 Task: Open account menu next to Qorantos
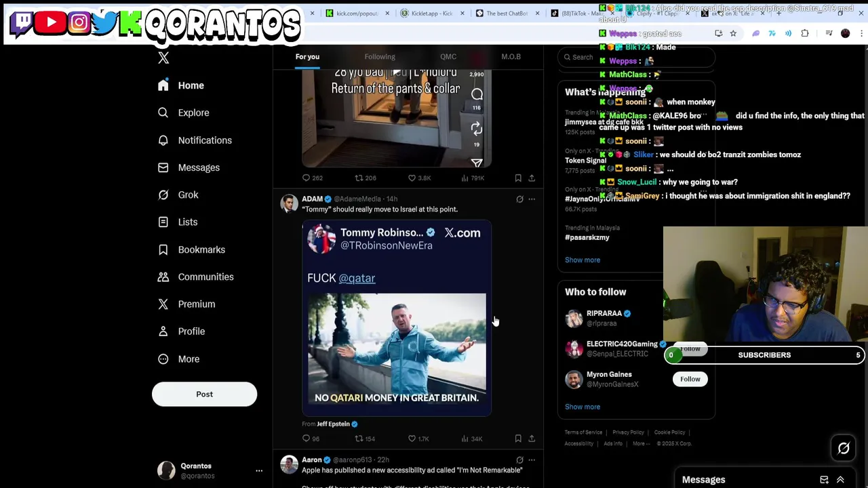(x=259, y=470)
